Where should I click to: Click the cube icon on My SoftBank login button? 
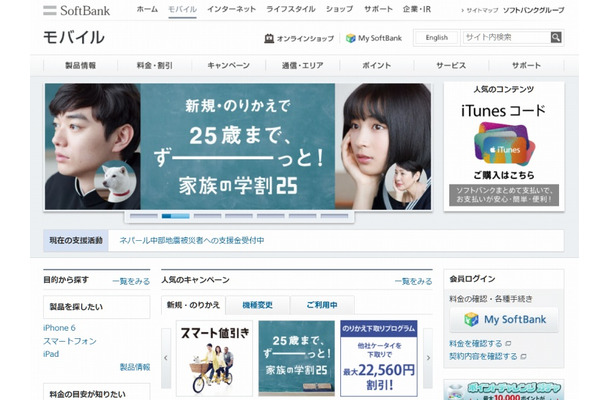(x=472, y=319)
